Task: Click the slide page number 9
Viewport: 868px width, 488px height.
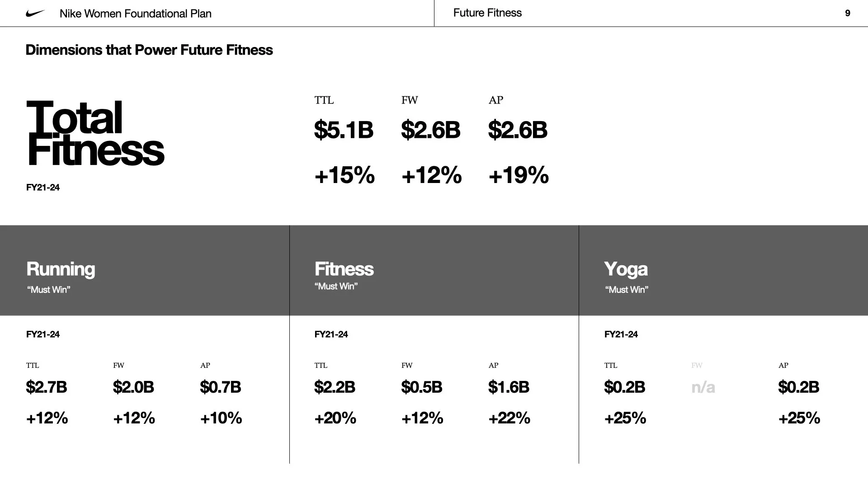Action: [x=848, y=13]
